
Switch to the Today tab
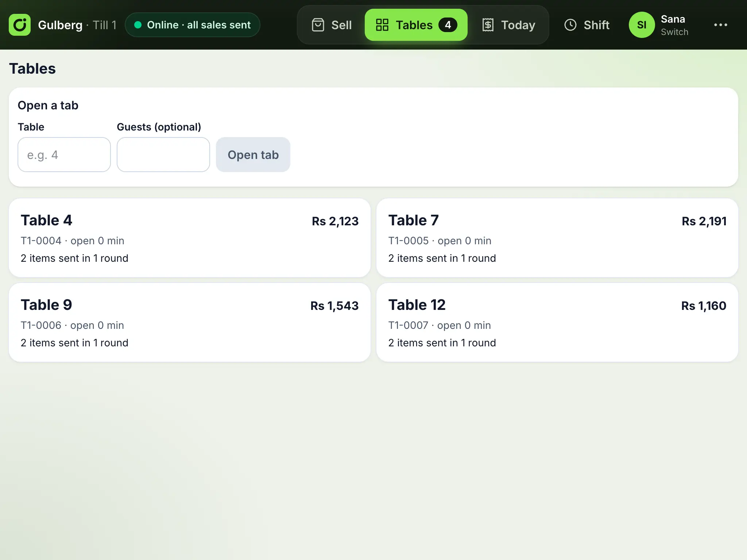tap(509, 25)
